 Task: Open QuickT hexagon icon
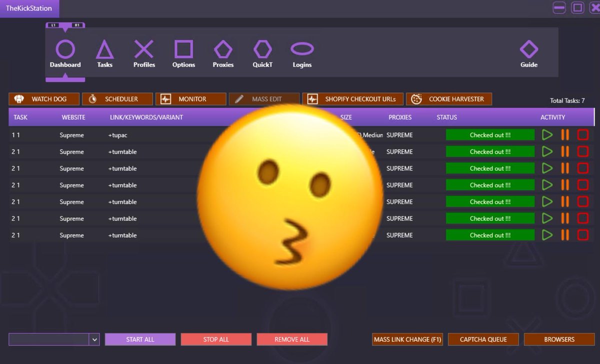[262, 49]
